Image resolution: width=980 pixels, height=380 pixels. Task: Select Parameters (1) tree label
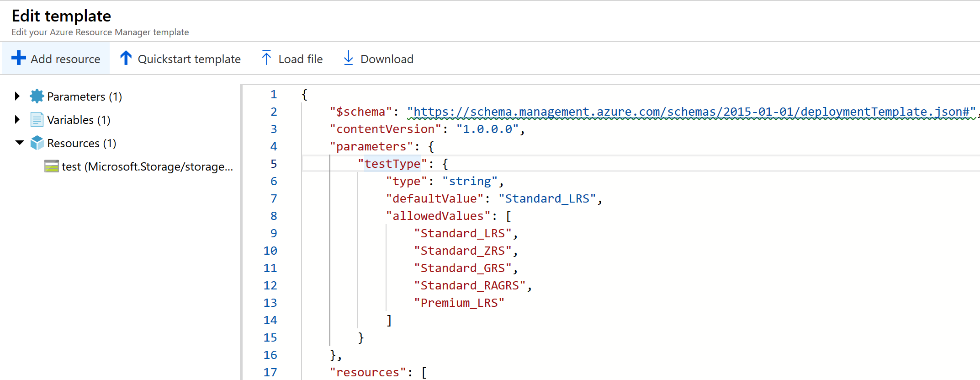click(x=85, y=96)
